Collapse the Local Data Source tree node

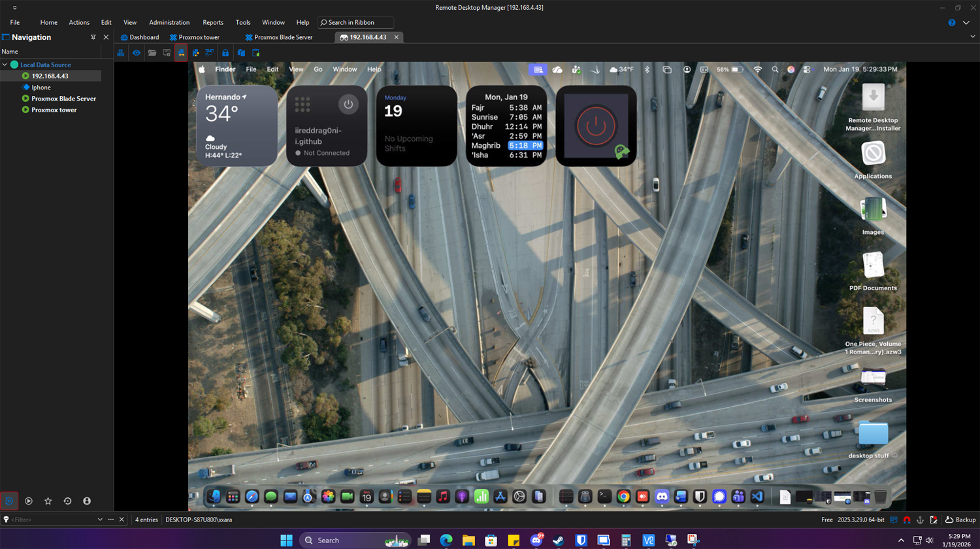click(5, 65)
